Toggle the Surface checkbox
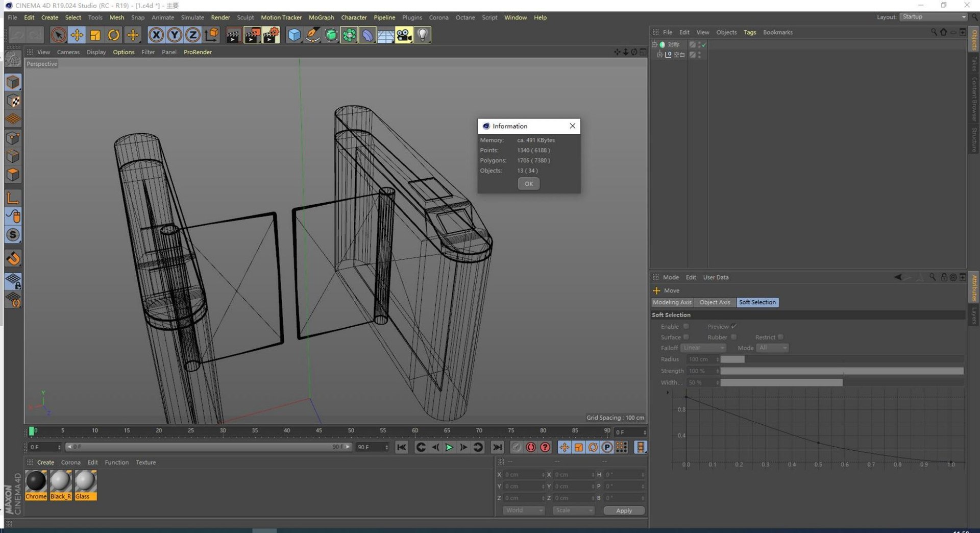 [x=686, y=337]
